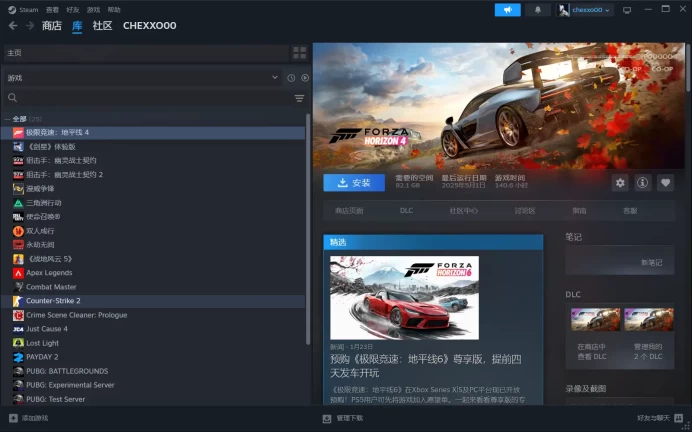Open the 指南 link
Viewport: 692px width, 432px height.
[579, 211]
